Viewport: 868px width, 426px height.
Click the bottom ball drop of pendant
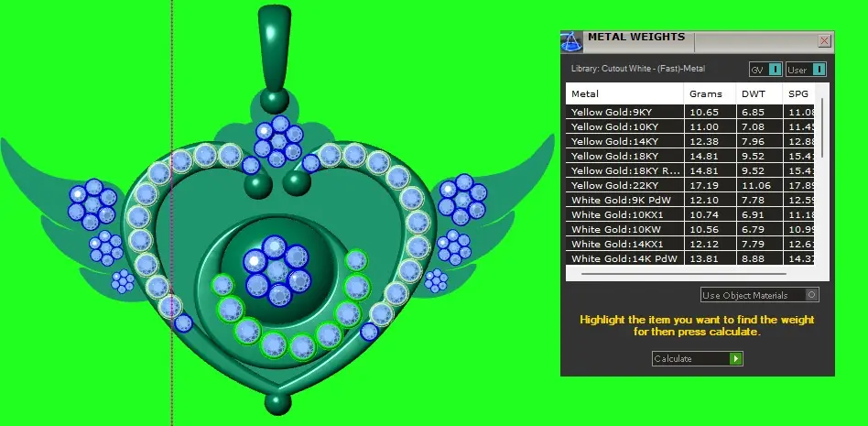pyautogui.click(x=277, y=403)
